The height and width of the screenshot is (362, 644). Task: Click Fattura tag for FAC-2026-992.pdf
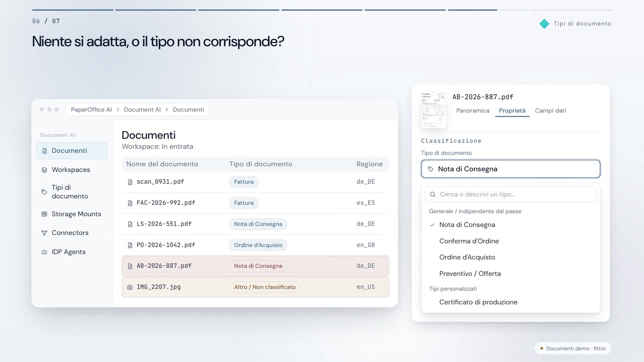pyautogui.click(x=244, y=203)
